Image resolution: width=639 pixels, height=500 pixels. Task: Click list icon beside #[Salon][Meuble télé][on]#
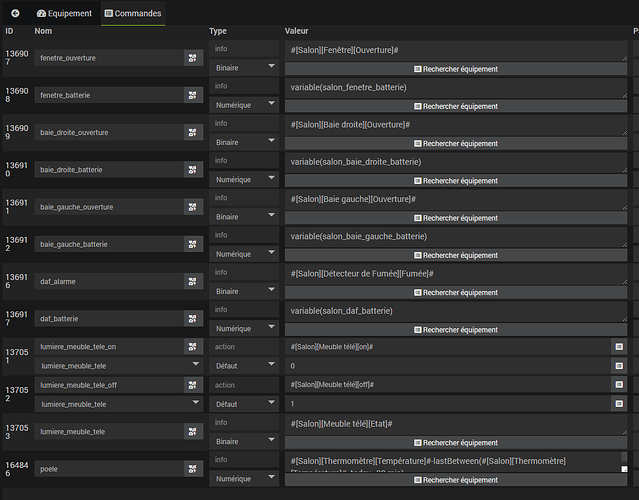pyautogui.click(x=619, y=346)
